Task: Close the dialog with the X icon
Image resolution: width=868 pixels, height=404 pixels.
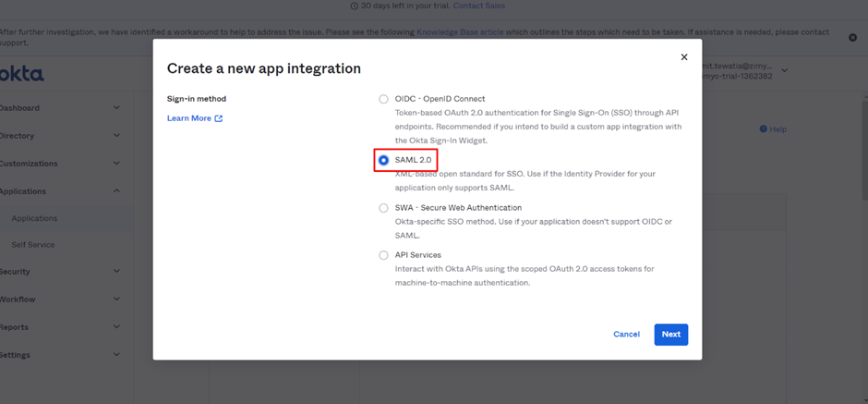Action: pos(684,57)
